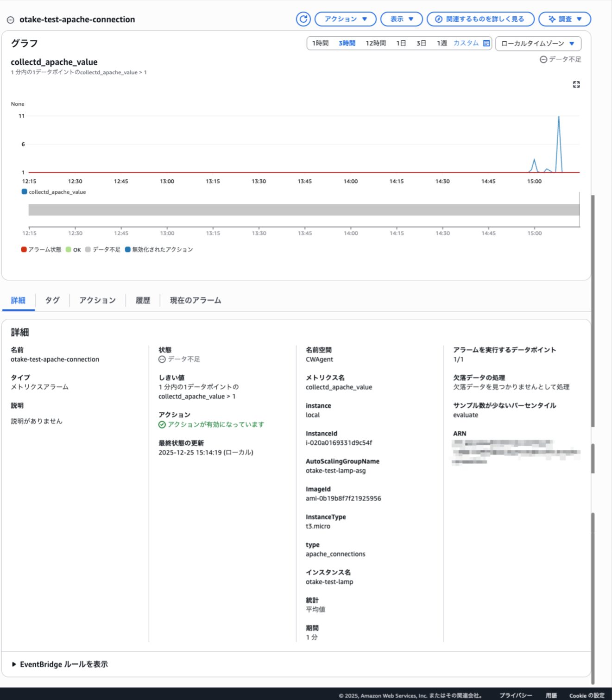Click the データ不足 status icon above the graph
This screenshot has height=700, width=612.
click(543, 59)
